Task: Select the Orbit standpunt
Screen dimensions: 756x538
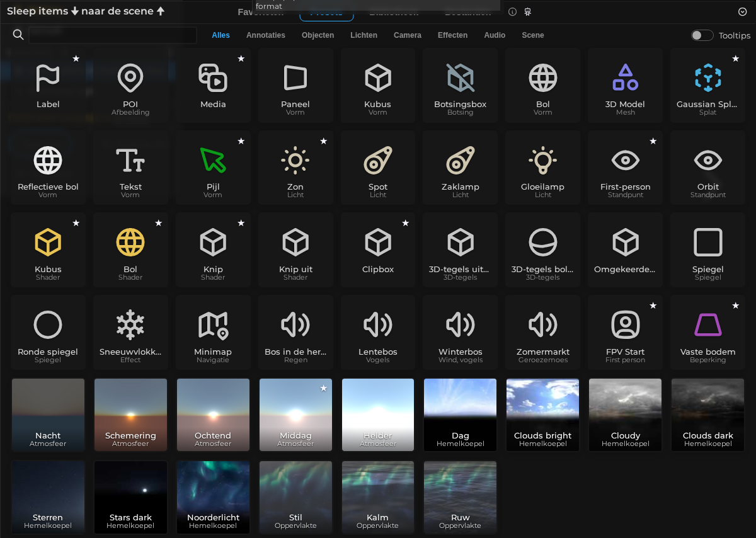Action: (708, 167)
